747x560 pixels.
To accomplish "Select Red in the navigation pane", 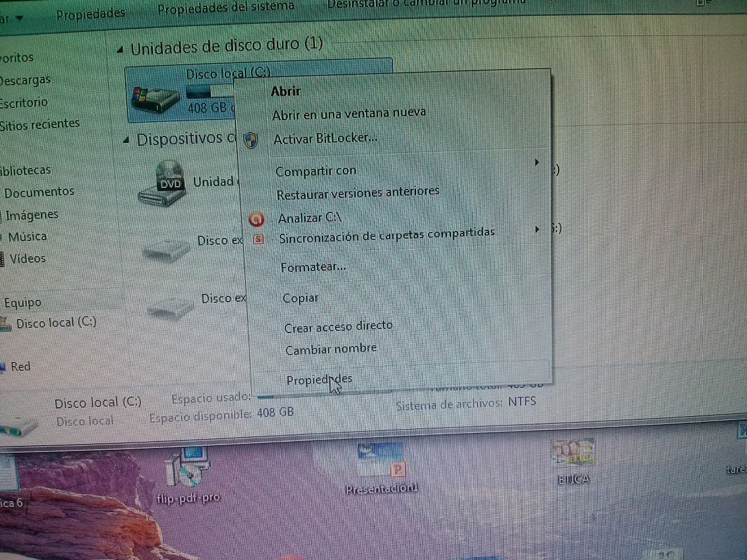I will coord(20,366).
